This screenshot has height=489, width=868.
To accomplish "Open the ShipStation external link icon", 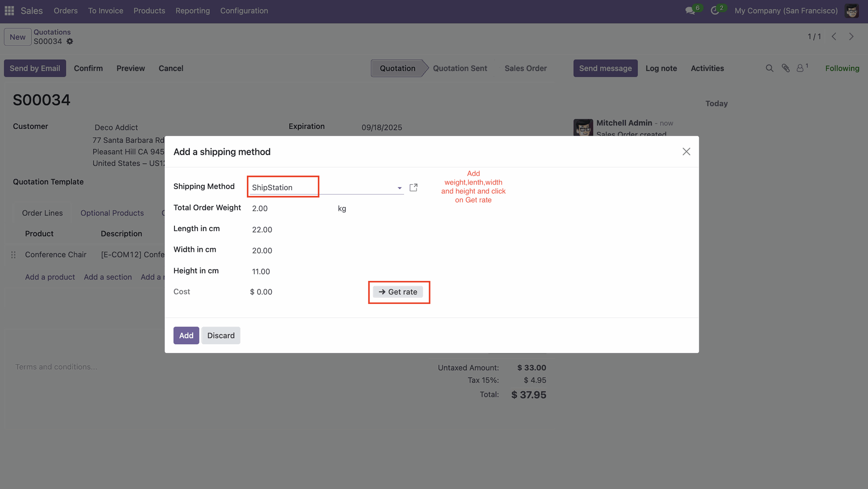I will pos(413,187).
